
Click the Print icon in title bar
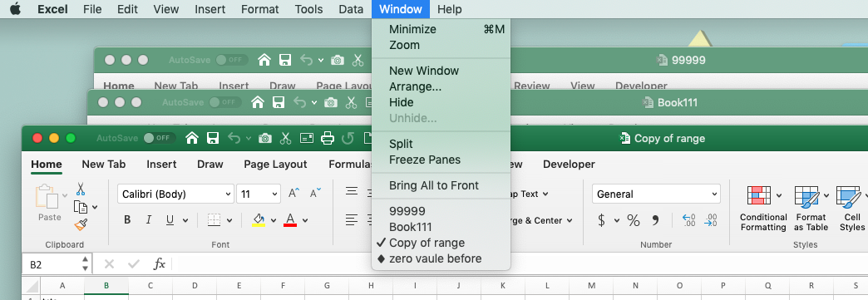coord(328,138)
